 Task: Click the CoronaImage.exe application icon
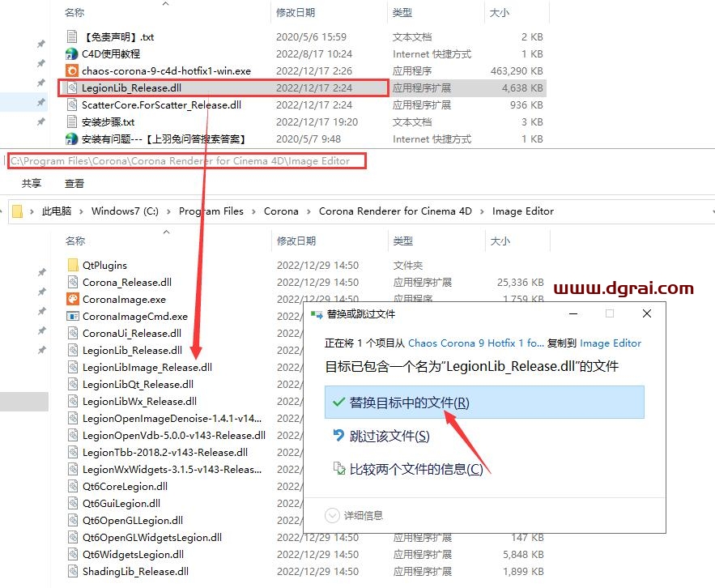[x=72, y=299]
